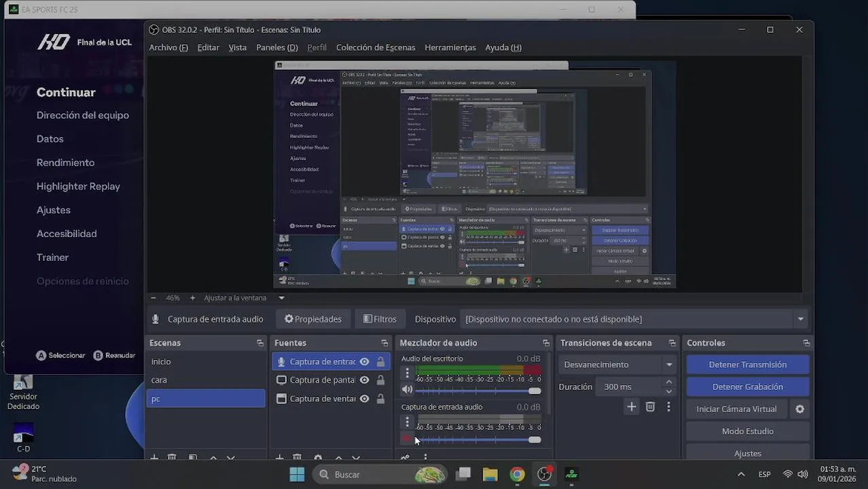This screenshot has height=489, width=868.
Task: Click Iniciar Cámara Virtual button
Action: (737, 409)
